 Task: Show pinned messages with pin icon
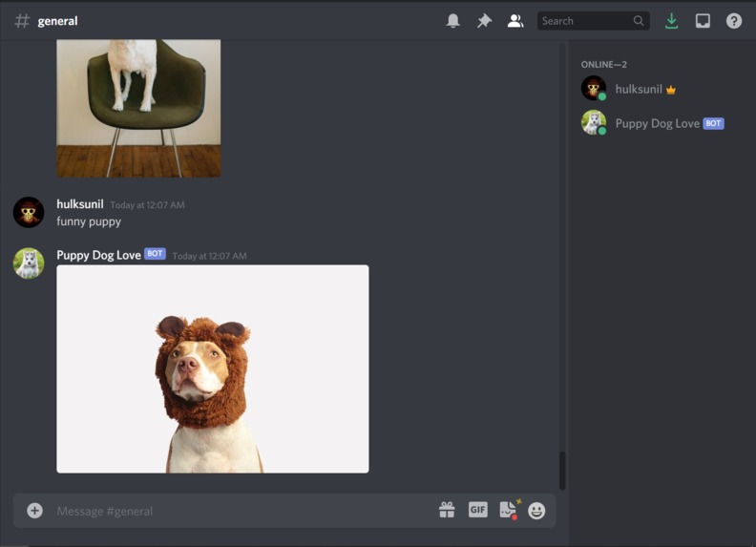coord(484,21)
